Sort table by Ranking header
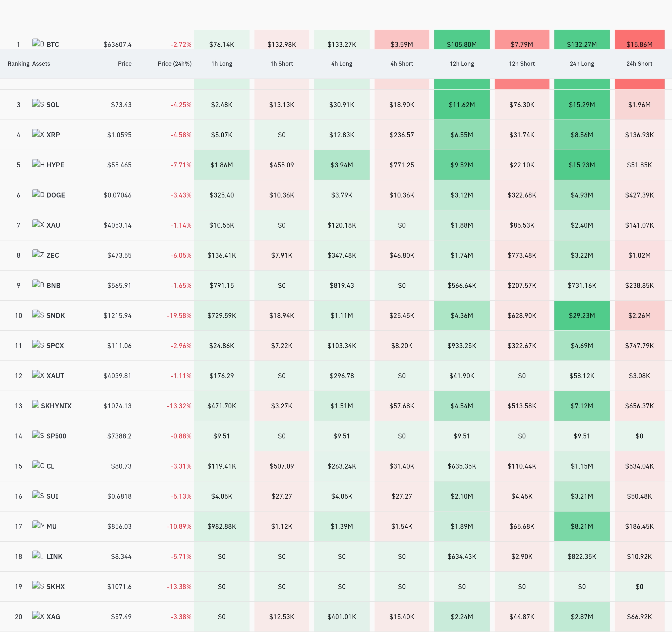Image resolution: width=672 pixels, height=632 pixels. point(19,63)
